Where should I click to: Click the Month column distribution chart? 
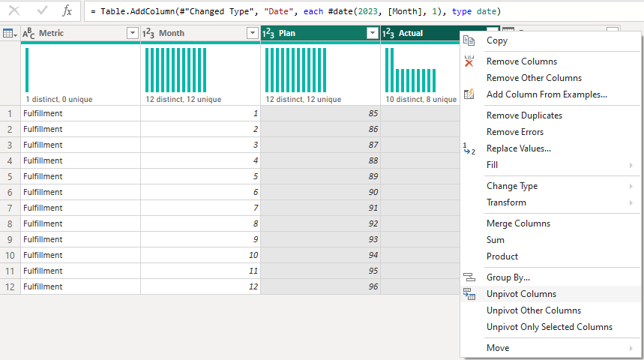click(175, 70)
